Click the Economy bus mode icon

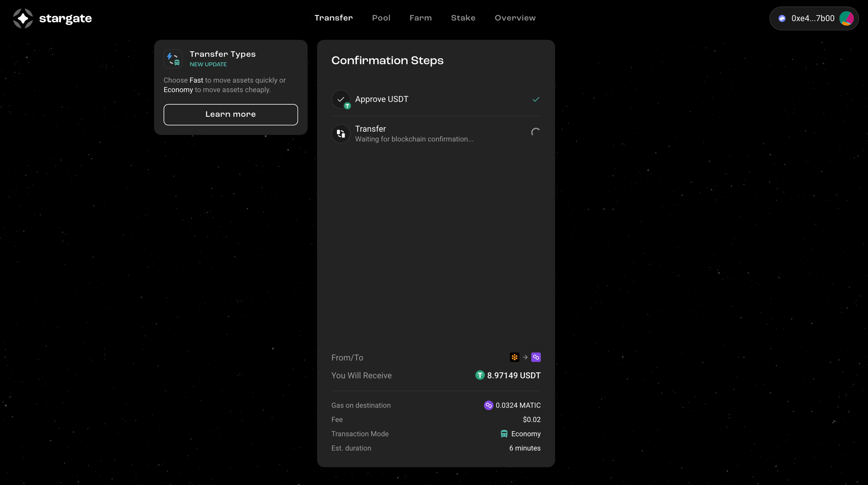pyautogui.click(x=504, y=434)
